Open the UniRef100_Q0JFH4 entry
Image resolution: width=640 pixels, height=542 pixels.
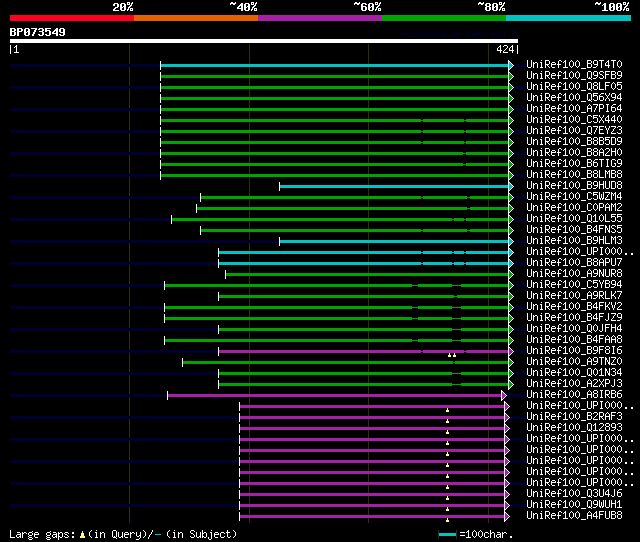[574, 329]
